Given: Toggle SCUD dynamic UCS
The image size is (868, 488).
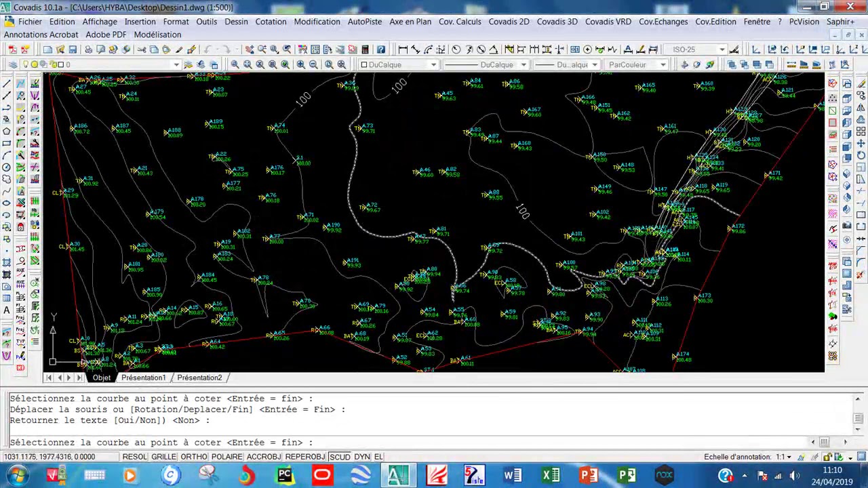Looking at the screenshot, I should 340,457.
